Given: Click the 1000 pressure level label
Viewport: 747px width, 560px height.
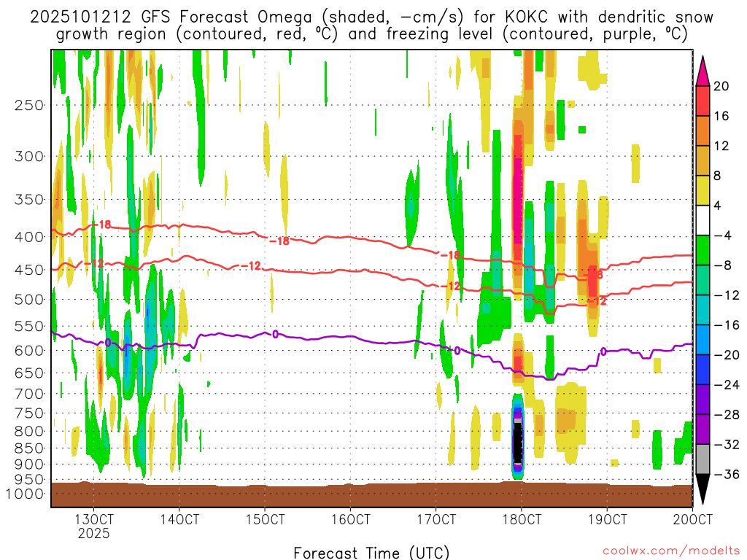Looking at the screenshot, I should pos(26,494).
